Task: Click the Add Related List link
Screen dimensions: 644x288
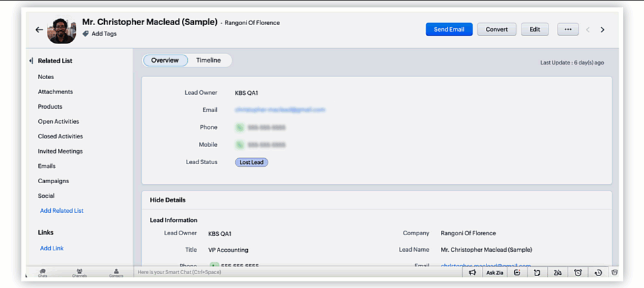Action: [61, 211]
